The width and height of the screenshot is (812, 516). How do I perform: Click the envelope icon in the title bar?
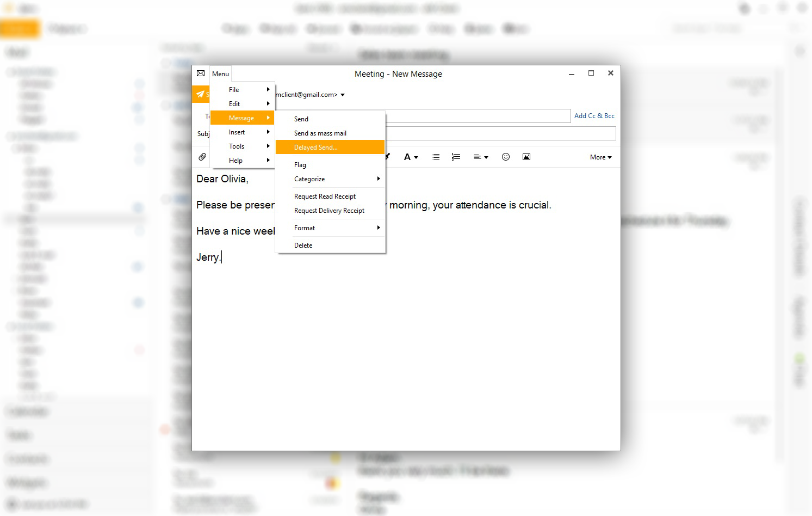(201, 73)
